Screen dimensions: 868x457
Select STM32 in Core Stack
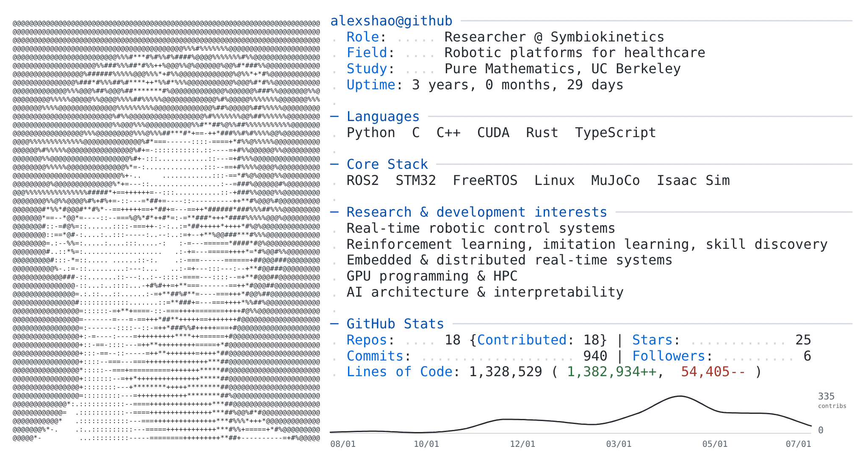[416, 180]
